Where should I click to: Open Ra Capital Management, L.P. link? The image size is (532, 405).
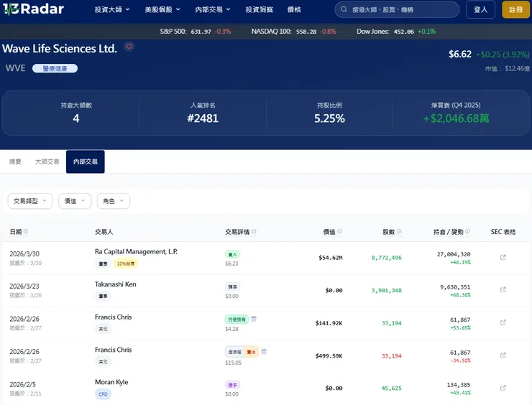click(x=136, y=251)
